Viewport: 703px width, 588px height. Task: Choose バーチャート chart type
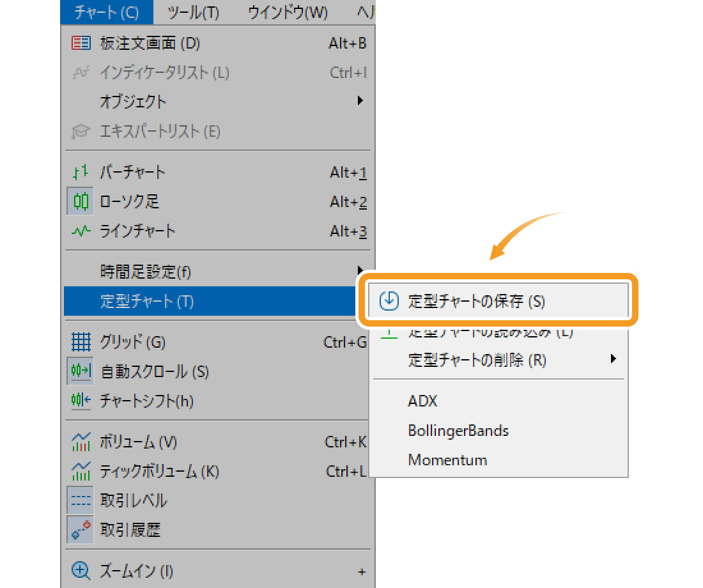point(217,172)
